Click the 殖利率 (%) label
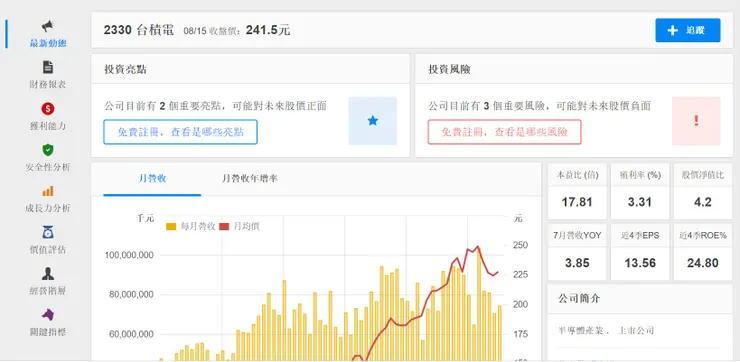Image resolution: width=740 pixels, height=362 pixels. [x=640, y=175]
